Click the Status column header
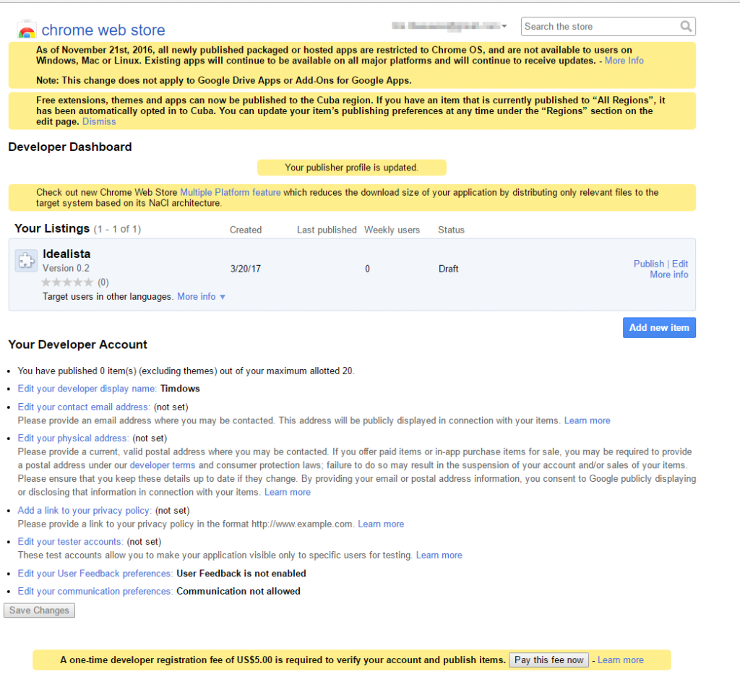The image size is (740, 700). (x=451, y=230)
